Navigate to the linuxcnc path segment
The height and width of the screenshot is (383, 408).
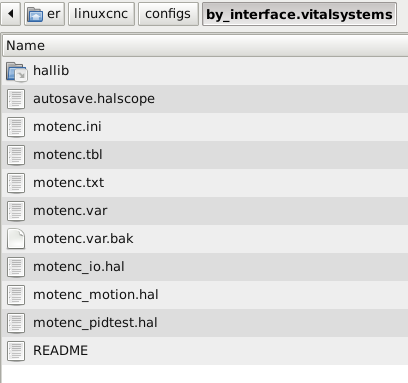tap(101, 14)
